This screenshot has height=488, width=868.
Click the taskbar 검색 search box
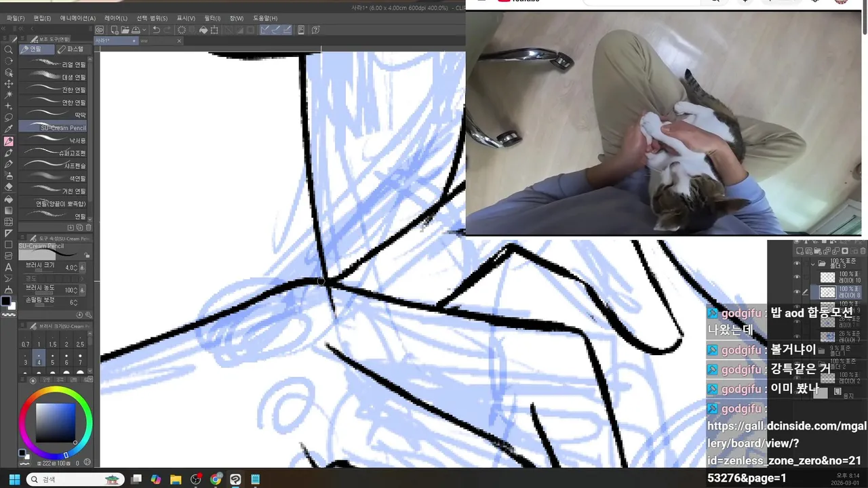[75, 479]
